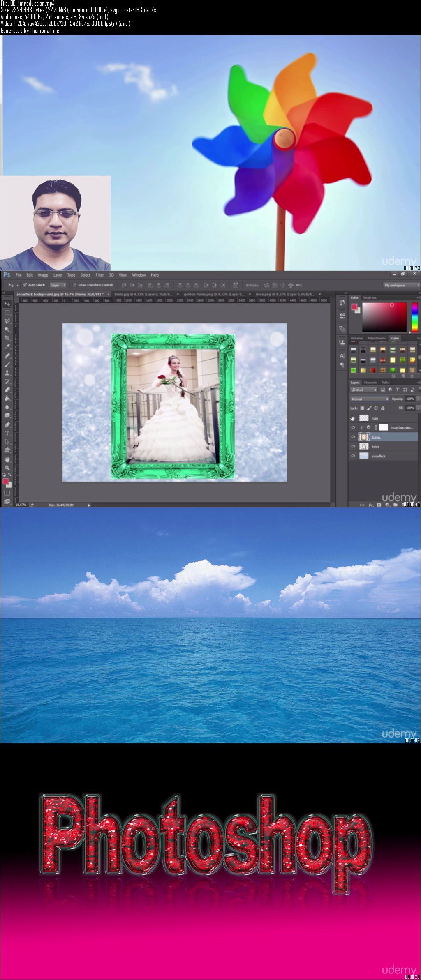This screenshot has height=980, width=421.
Task: Select the Healing Brush tool
Action: point(7,356)
